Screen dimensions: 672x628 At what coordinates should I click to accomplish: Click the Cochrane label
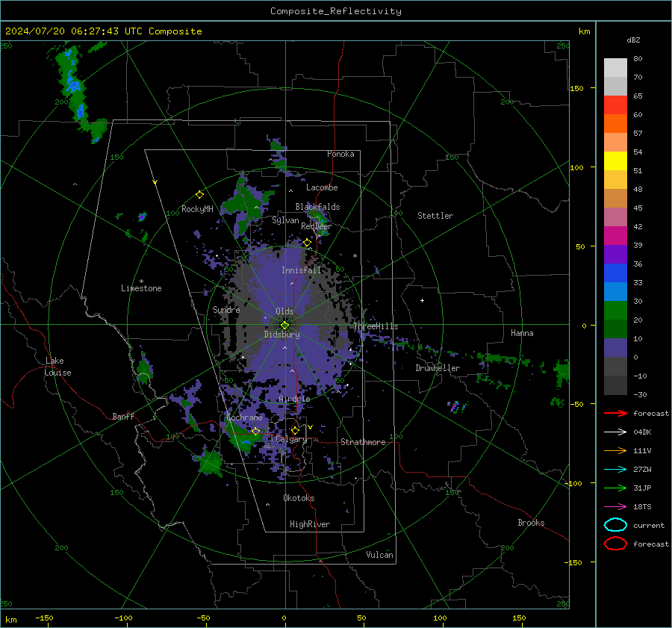click(x=244, y=417)
